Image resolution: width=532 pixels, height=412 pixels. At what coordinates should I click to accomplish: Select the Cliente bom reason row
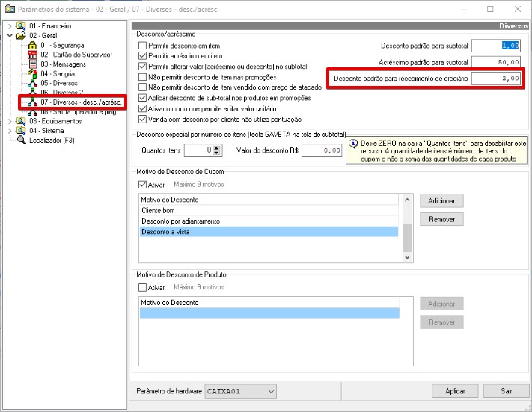tap(269, 210)
